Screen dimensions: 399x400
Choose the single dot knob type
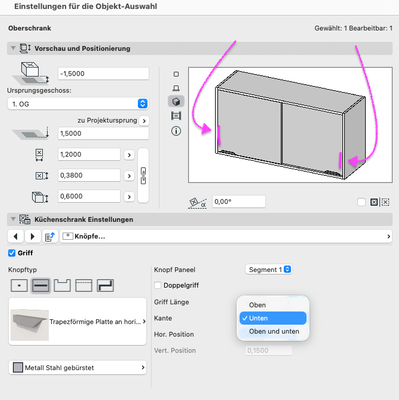(19, 286)
